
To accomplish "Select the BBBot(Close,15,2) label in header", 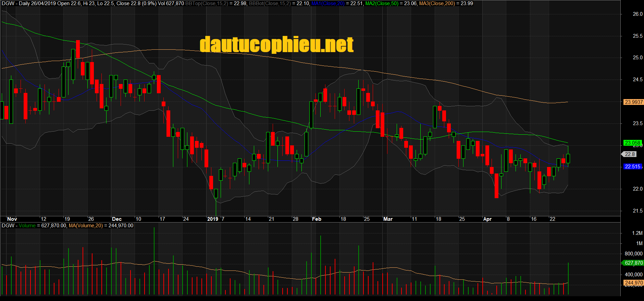I will point(270,3).
